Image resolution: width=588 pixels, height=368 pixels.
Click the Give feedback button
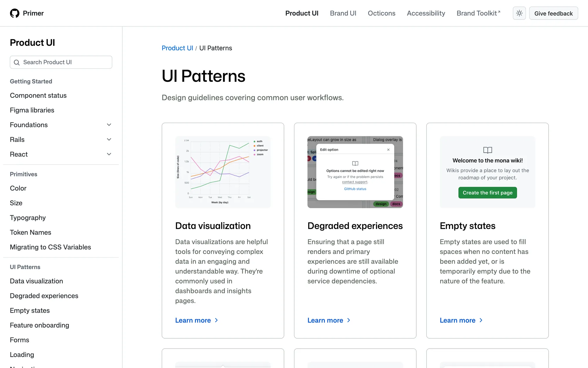553,13
